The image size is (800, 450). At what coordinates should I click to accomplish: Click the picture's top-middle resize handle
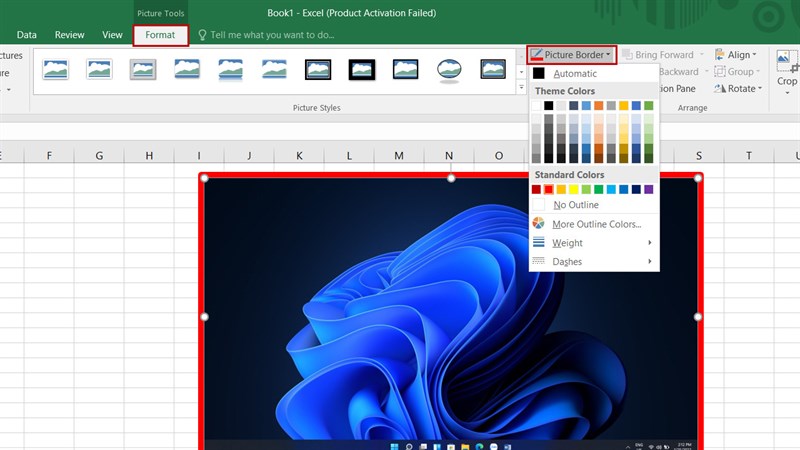451,178
